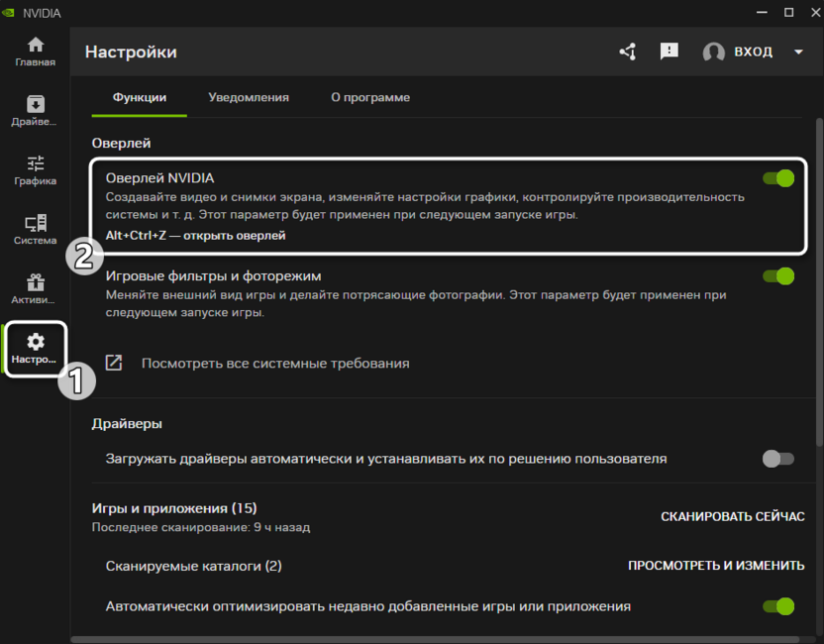This screenshot has width=824, height=644.
Task: Click the Оверлей section heading
Action: (122, 143)
